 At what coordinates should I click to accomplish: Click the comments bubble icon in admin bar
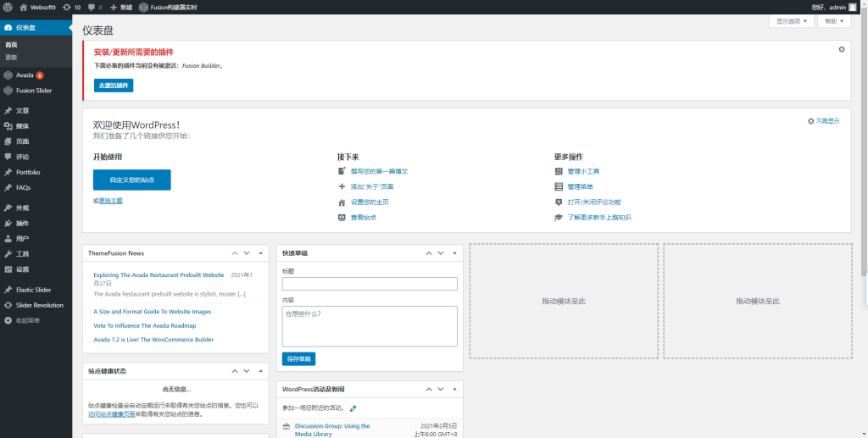pos(95,7)
